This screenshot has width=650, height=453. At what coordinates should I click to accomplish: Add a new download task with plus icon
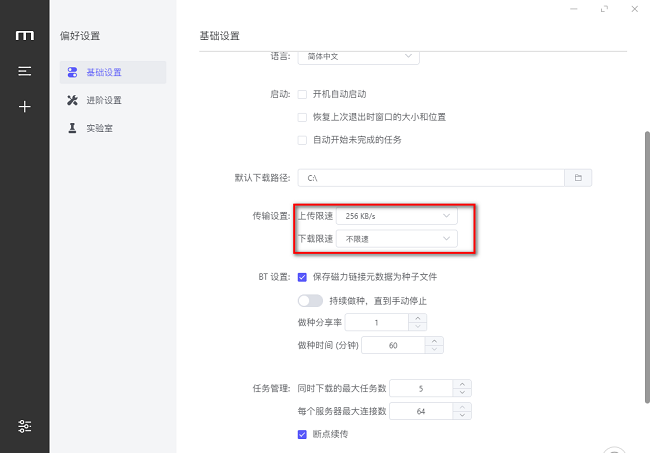click(x=25, y=106)
